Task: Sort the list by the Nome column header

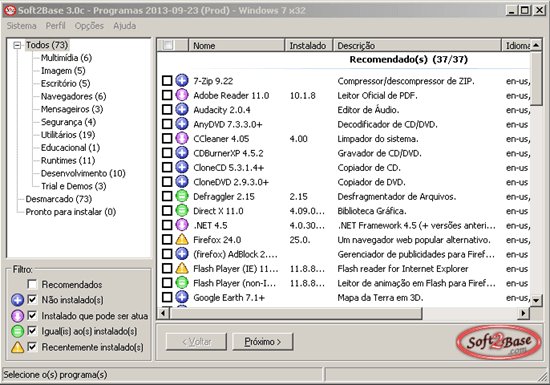Action: click(x=237, y=46)
